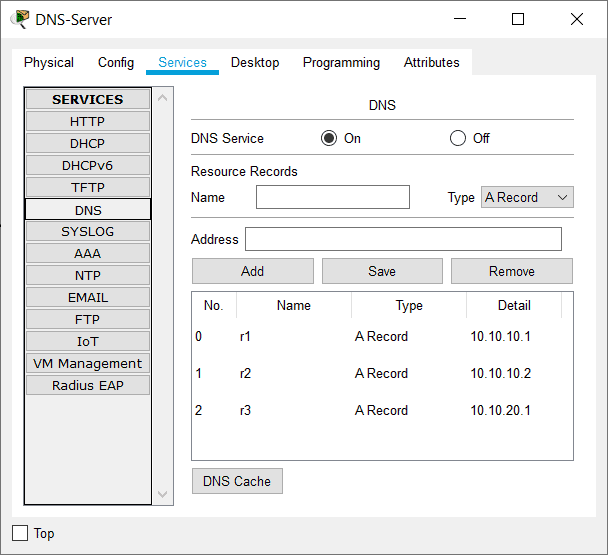The width and height of the screenshot is (608, 555).
Task: Select the DHCP service
Action: coord(87,143)
